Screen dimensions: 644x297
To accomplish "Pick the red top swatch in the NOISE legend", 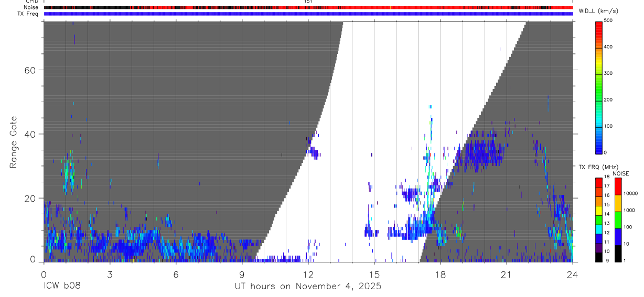I will point(618,186).
